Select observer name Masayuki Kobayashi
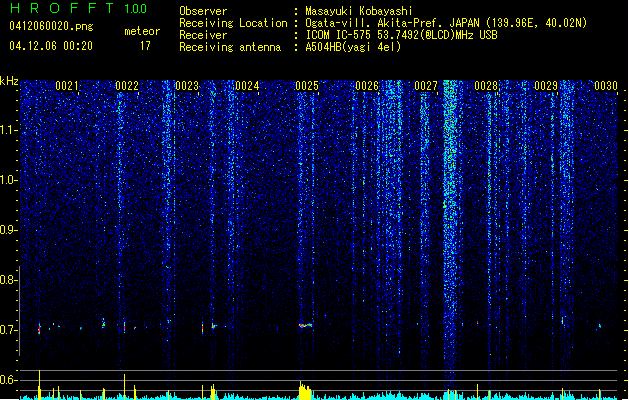This screenshot has height=400, width=629. [359, 11]
